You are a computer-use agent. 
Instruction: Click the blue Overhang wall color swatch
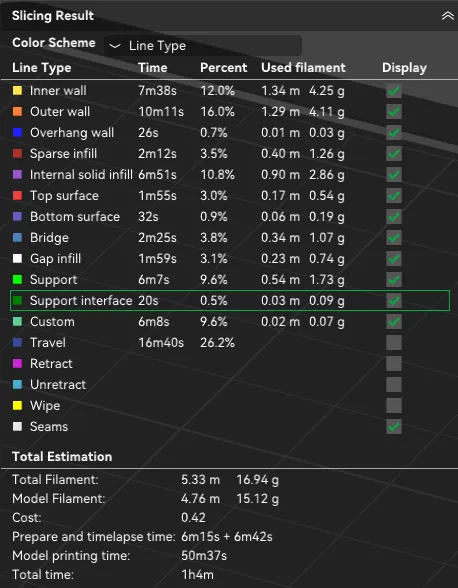17,132
